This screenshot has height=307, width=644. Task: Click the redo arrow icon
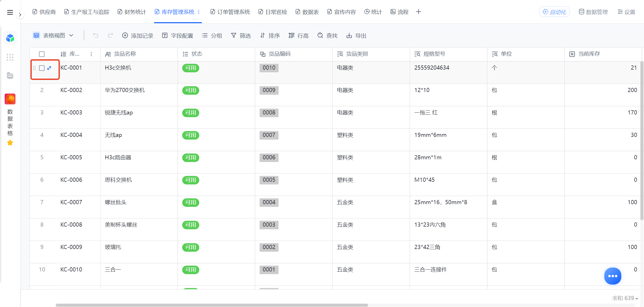coord(110,35)
